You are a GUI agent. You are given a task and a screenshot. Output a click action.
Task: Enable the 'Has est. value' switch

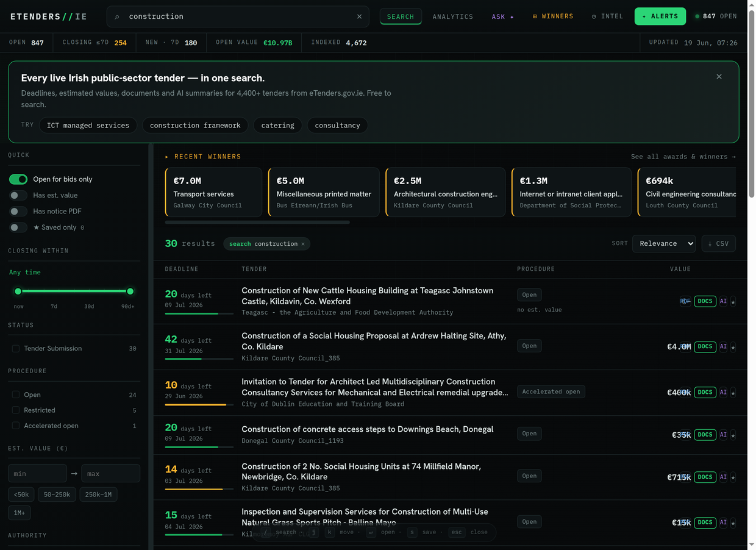tap(18, 195)
